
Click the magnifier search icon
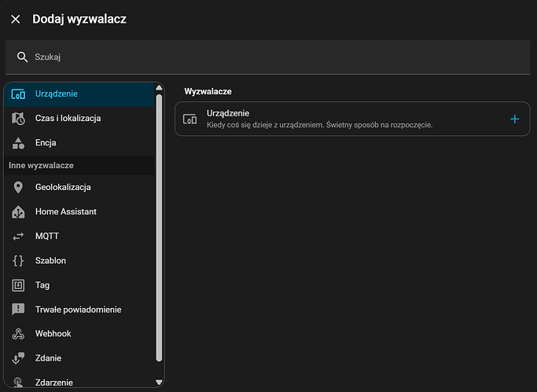click(22, 57)
